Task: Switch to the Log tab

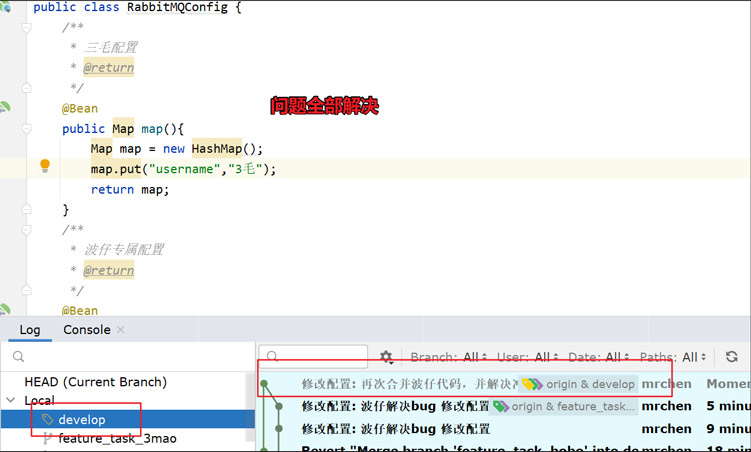Action: coord(30,329)
